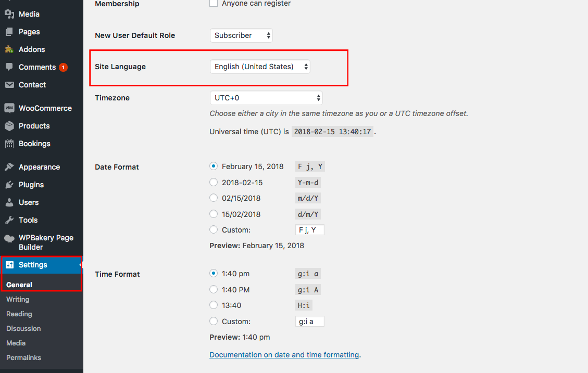Click the WooCommerce logo icon

pos(9,108)
